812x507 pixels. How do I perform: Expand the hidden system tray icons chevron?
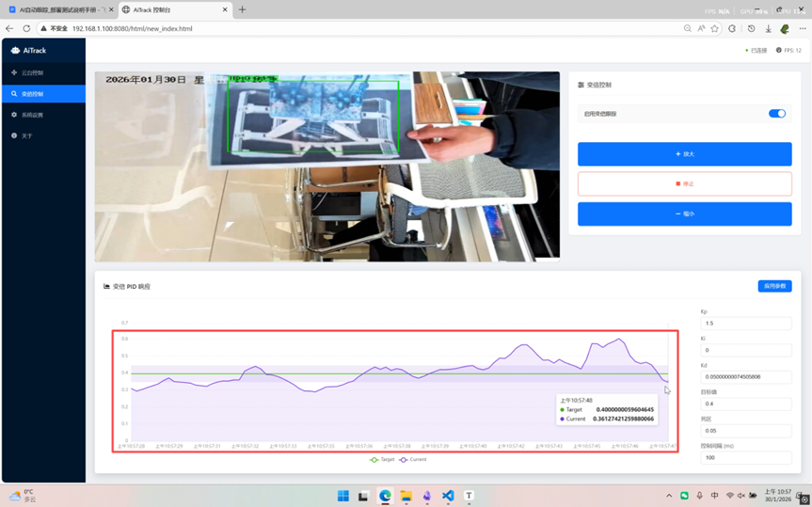[669, 496]
